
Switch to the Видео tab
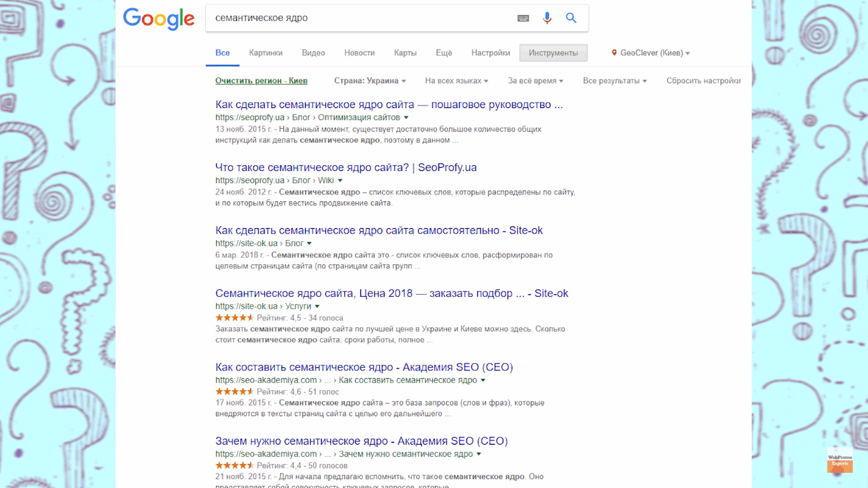pyautogui.click(x=313, y=53)
